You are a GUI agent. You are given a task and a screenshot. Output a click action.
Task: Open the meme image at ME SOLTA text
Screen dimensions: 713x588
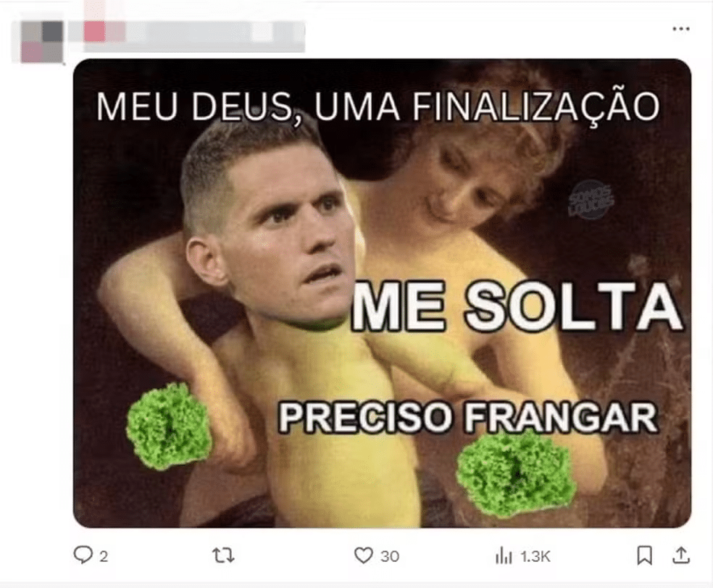pyautogui.click(x=517, y=307)
